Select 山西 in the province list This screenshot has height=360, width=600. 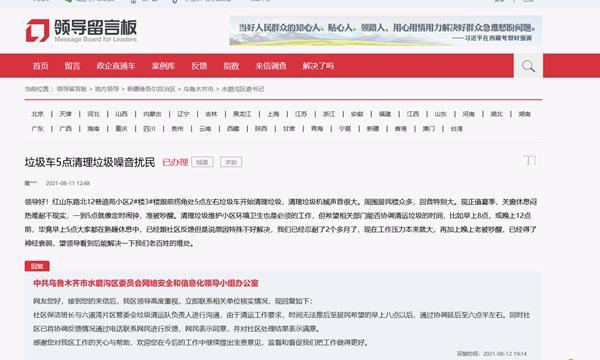[x=121, y=114]
